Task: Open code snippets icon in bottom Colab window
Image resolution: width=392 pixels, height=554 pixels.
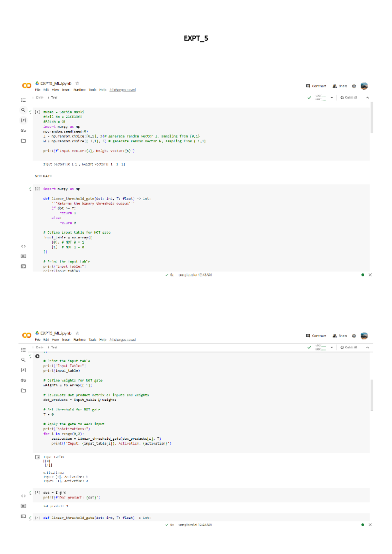Action: tap(24, 496)
